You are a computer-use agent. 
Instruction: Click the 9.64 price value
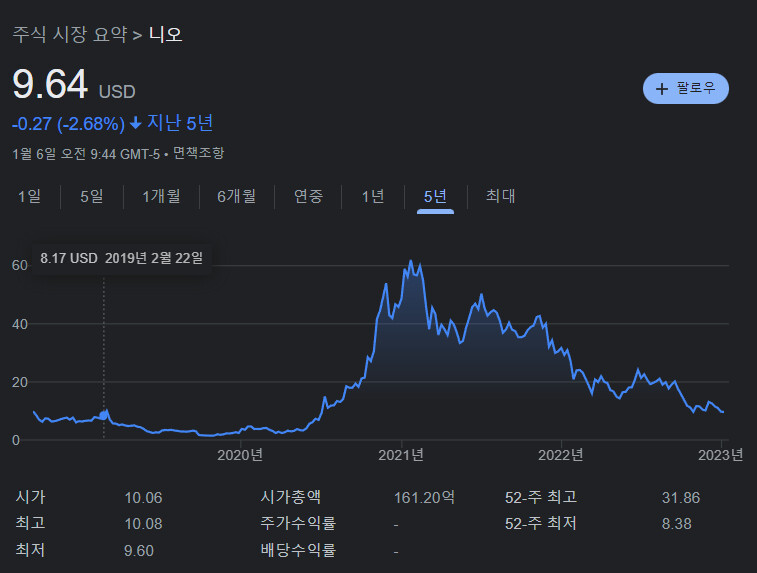50,84
